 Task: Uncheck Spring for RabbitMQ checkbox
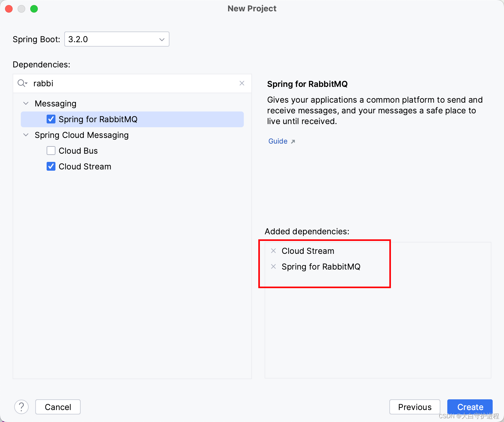pos(51,119)
